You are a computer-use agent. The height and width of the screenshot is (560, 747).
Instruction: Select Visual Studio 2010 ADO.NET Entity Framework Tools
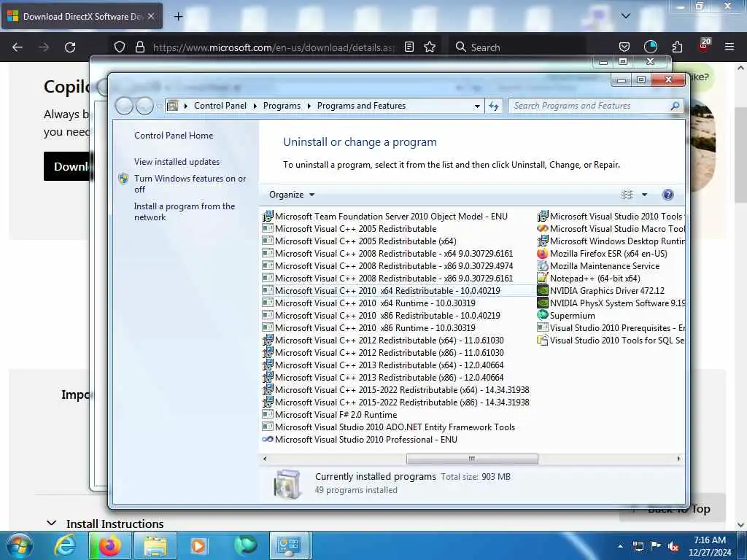coord(389,427)
